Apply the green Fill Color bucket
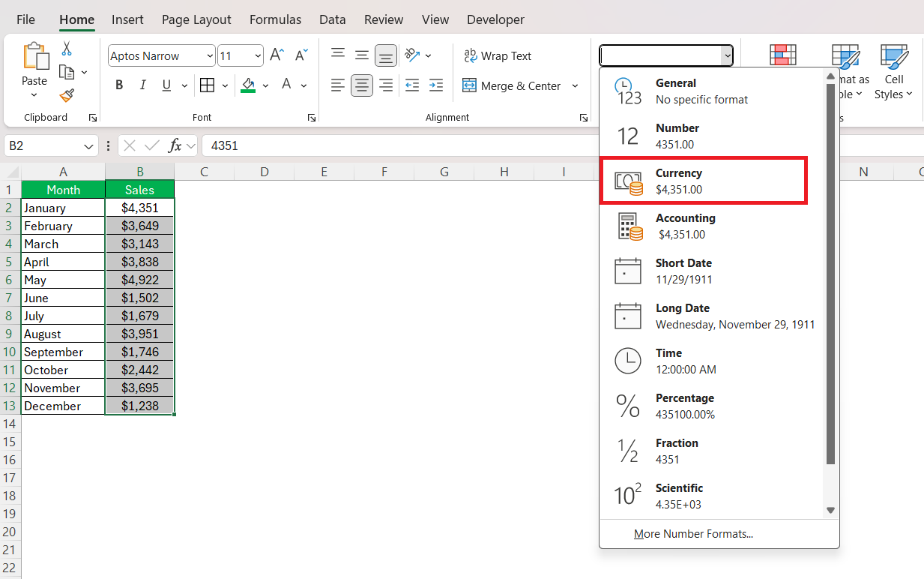The width and height of the screenshot is (924, 579). coord(249,85)
